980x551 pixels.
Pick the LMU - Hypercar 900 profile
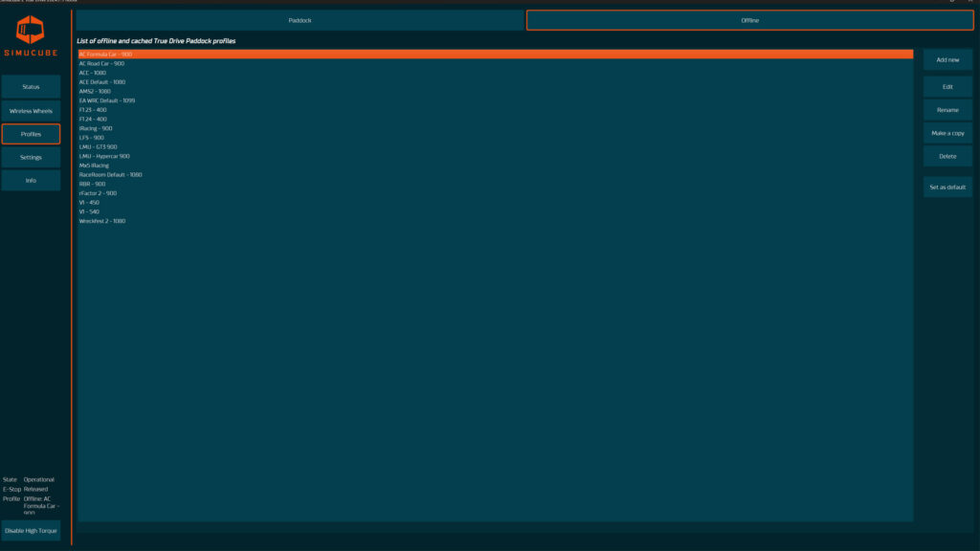pos(104,156)
